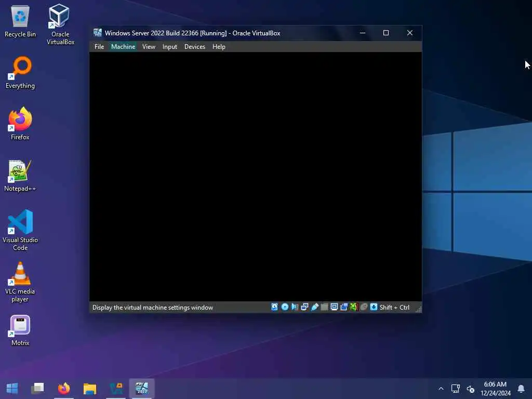This screenshot has height=399, width=532.
Task: Click the optical disk indicator in the VirtualBox status bar
Action: pos(285,307)
